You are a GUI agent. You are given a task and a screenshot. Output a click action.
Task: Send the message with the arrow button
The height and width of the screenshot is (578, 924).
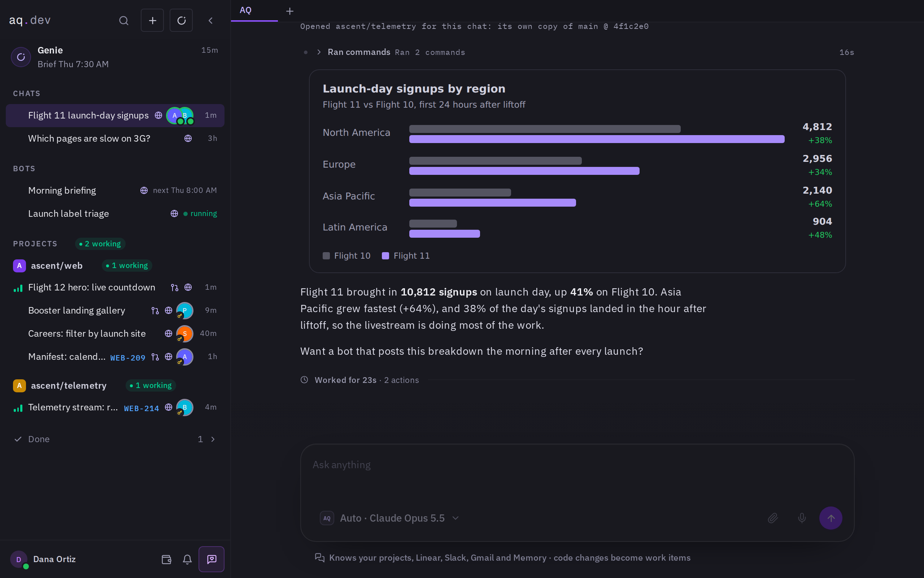[831, 518]
